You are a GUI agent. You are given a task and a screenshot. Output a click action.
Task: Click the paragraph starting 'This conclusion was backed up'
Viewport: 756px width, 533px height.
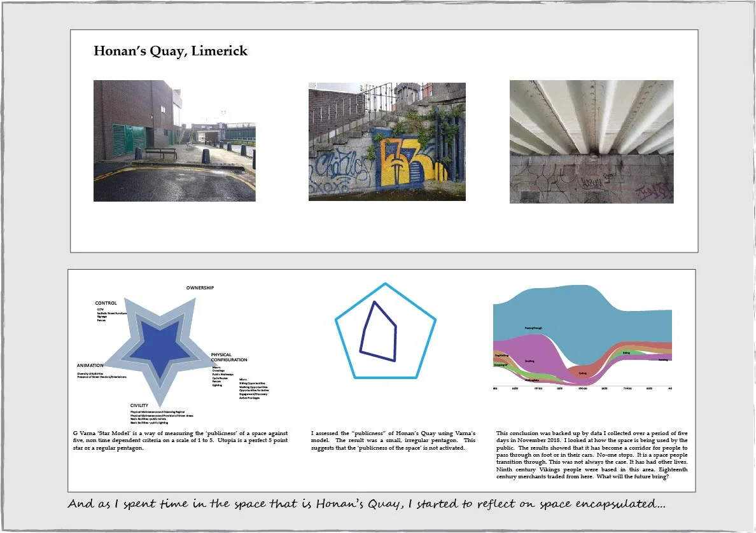[x=592, y=455]
